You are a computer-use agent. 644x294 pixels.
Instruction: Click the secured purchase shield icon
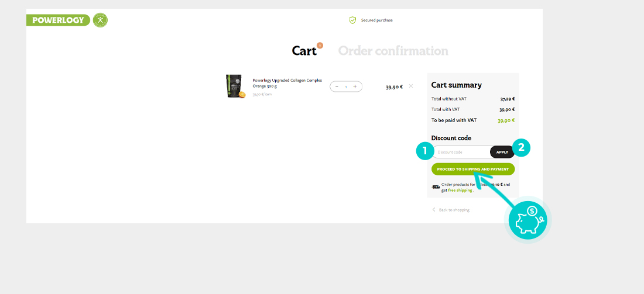coord(352,20)
